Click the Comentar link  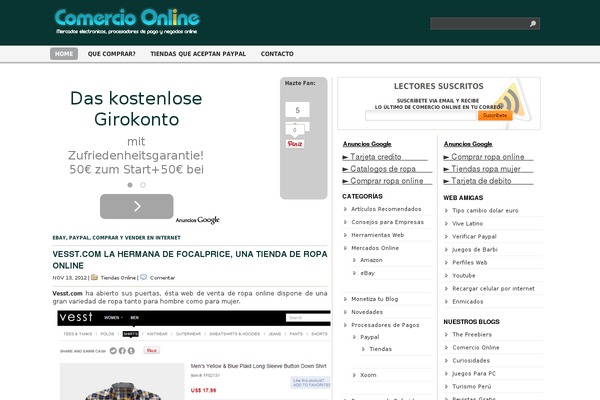[162, 278]
